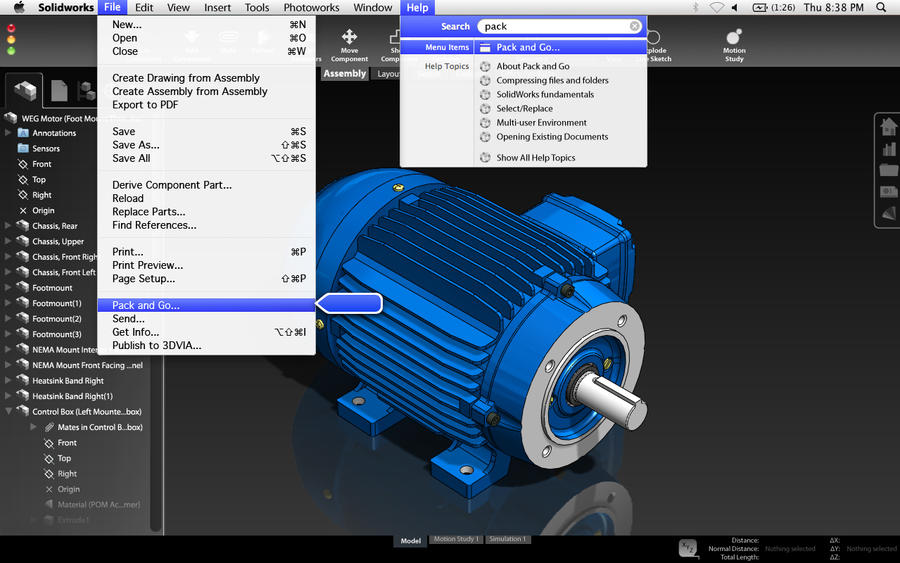
Task: Click the battery status icon in menu bar
Action: point(759,7)
